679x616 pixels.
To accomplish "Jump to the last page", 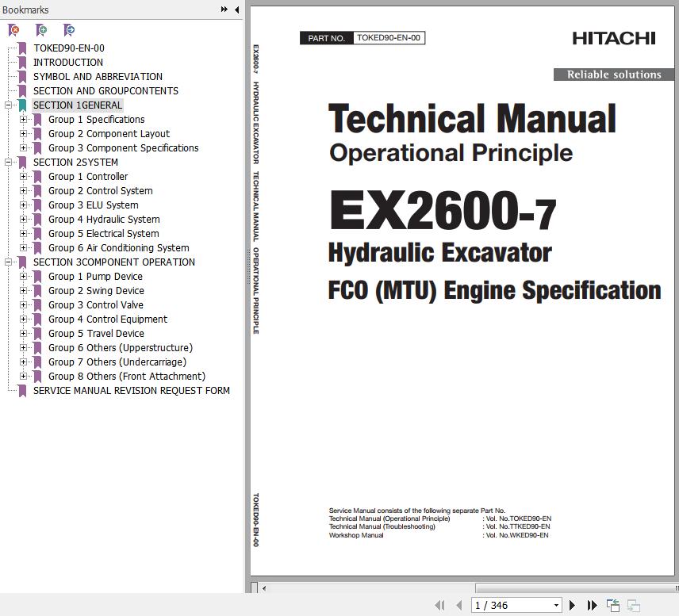I will click(592, 605).
